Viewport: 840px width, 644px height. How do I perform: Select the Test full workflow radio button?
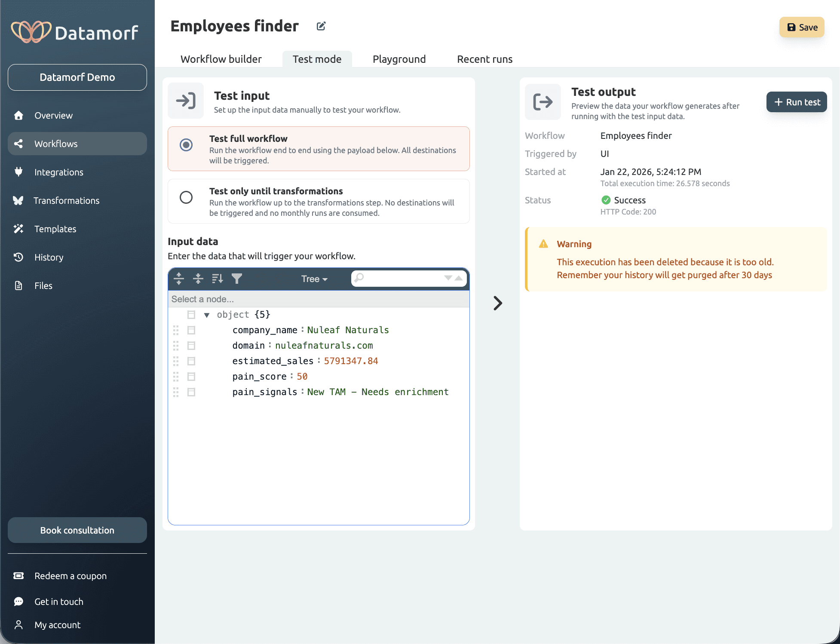[186, 145]
